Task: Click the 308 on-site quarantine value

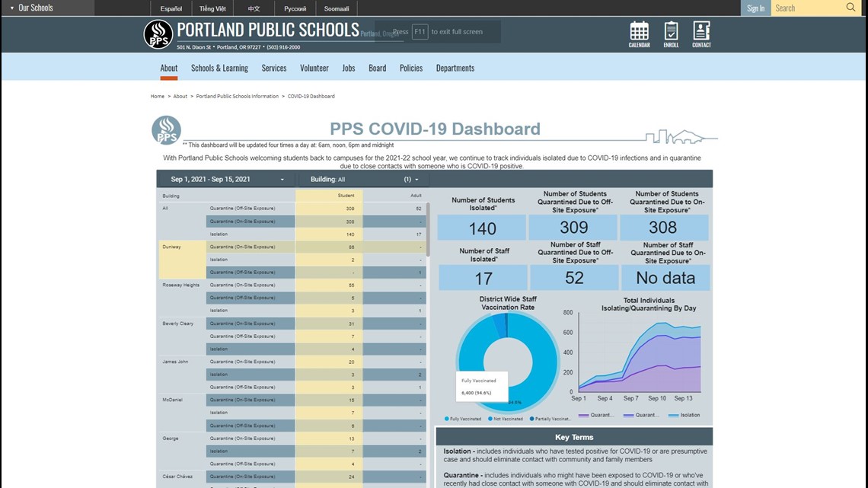Action: click(663, 228)
